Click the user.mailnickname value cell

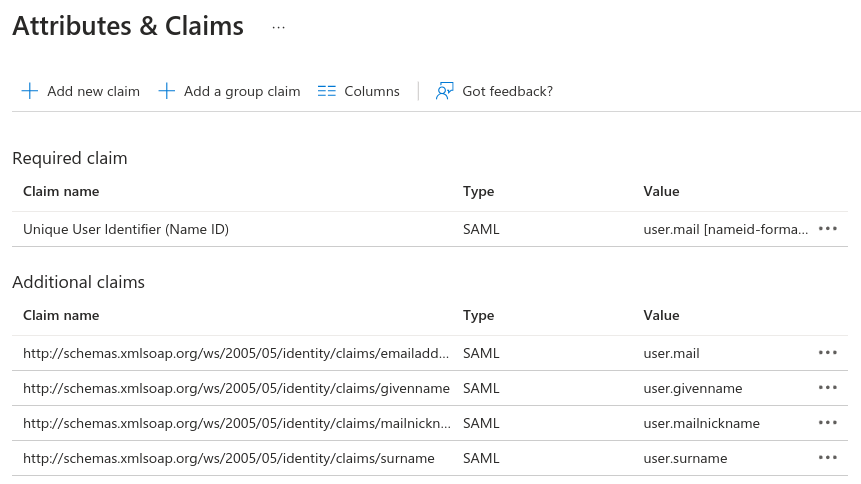701,423
